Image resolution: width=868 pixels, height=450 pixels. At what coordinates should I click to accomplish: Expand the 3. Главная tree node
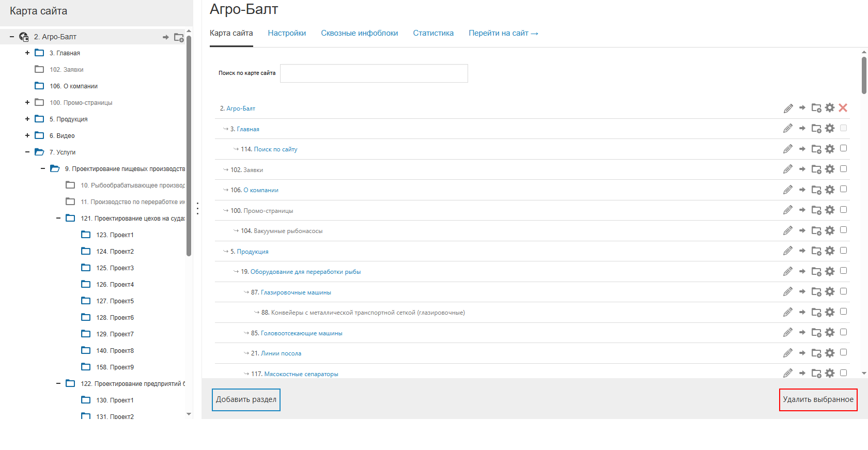click(x=27, y=53)
